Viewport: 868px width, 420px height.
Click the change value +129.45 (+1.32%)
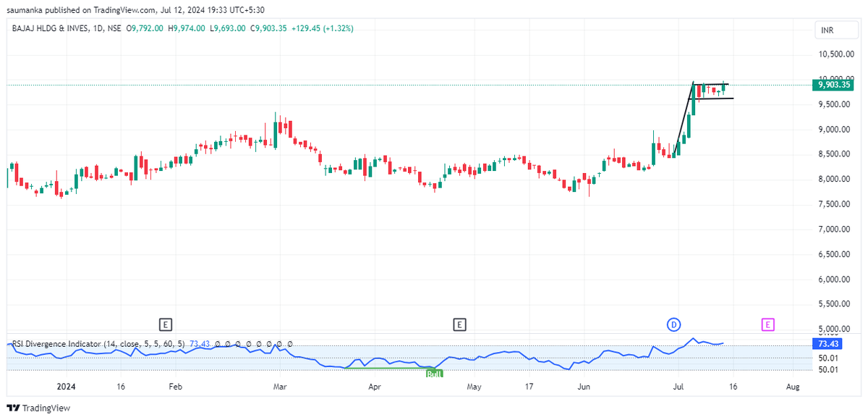point(323,28)
